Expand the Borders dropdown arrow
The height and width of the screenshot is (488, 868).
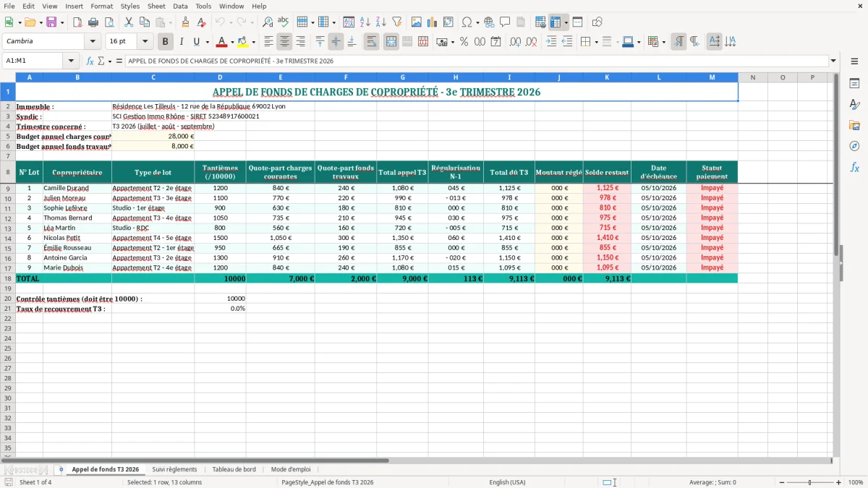[x=597, y=42]
